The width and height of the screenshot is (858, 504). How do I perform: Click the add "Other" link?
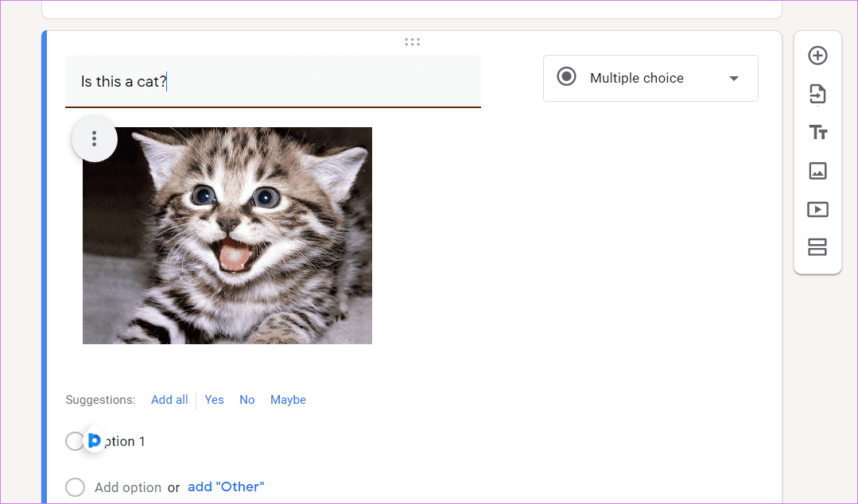coord(226,487)
